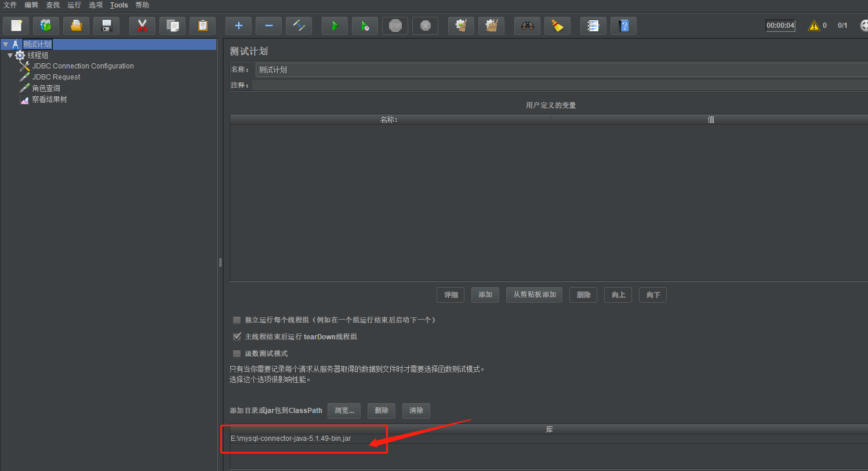Open the Tools menu

(x=119, y=5)
